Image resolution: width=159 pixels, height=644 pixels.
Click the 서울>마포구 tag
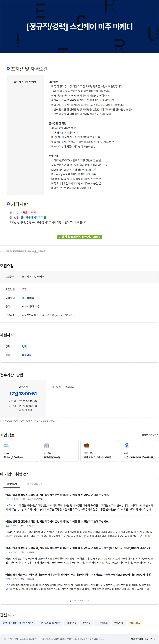135,623
